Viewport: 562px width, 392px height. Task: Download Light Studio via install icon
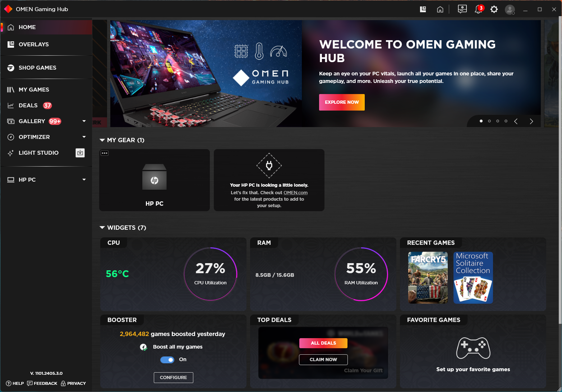pyautogui.click(x=80, y=153)
